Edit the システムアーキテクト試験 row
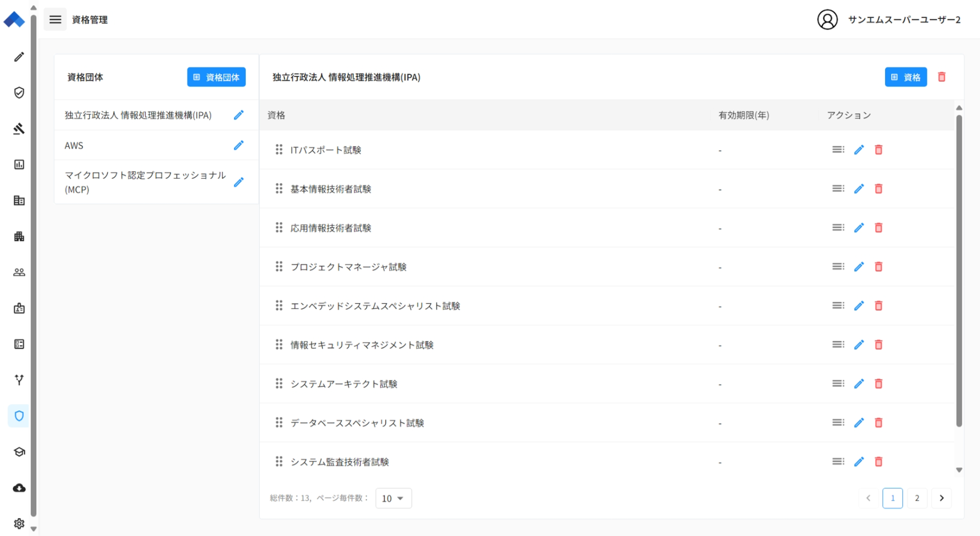 coord(859,383)
